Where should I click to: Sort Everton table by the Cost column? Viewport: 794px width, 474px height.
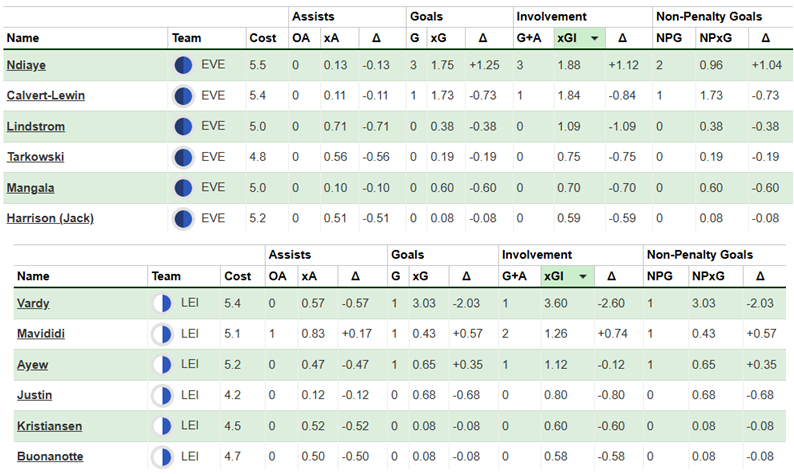(262, 38)
